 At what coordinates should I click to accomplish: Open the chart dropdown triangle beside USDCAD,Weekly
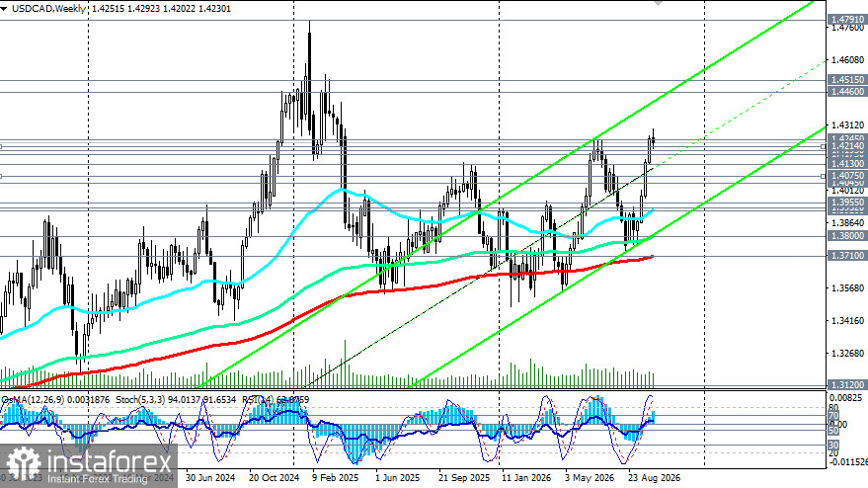pos(4,9)
